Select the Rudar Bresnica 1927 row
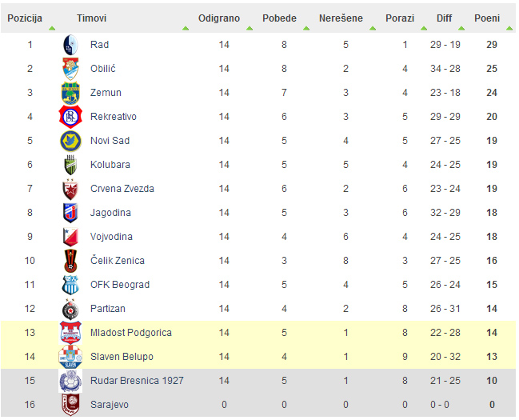Viewport: 519px width, 420px height. pyautogui.click(x=258, y=381)
